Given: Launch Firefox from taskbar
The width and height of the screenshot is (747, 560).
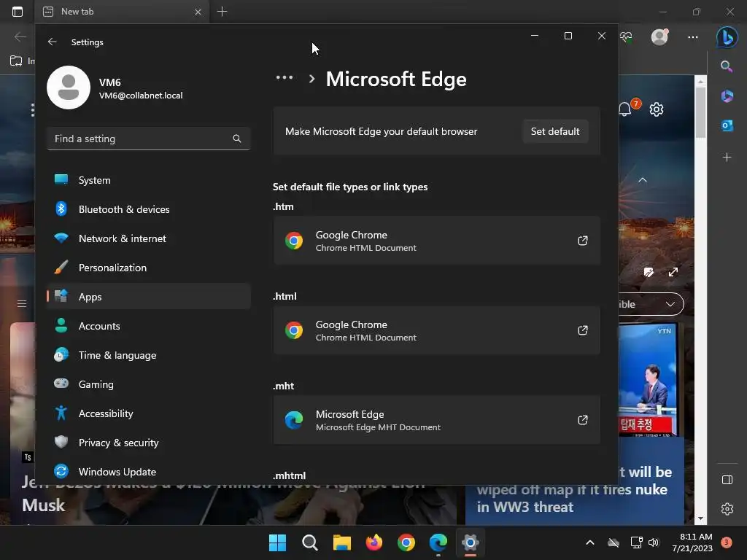Looking at the screenshot, I should click(374, 542).
